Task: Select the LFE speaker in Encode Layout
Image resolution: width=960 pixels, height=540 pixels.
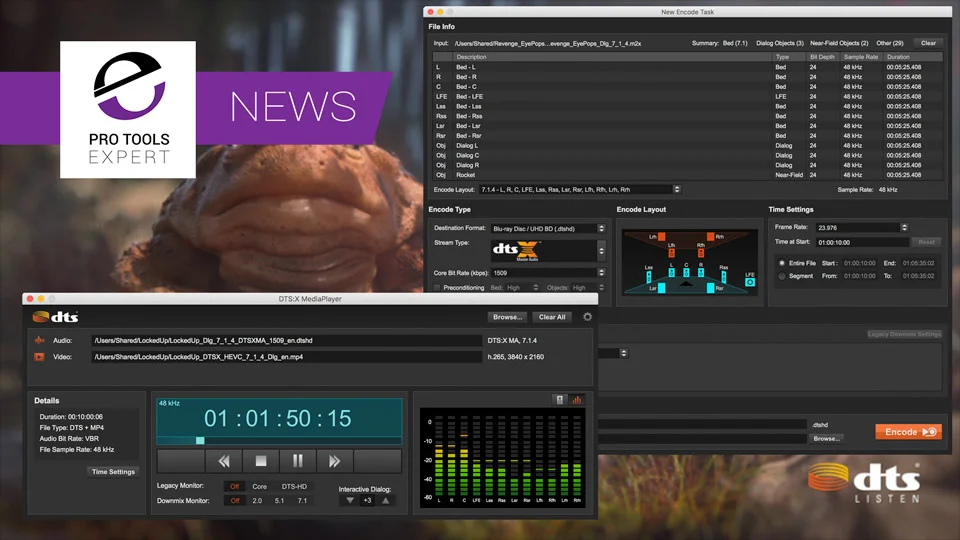Action: (750, 282)
